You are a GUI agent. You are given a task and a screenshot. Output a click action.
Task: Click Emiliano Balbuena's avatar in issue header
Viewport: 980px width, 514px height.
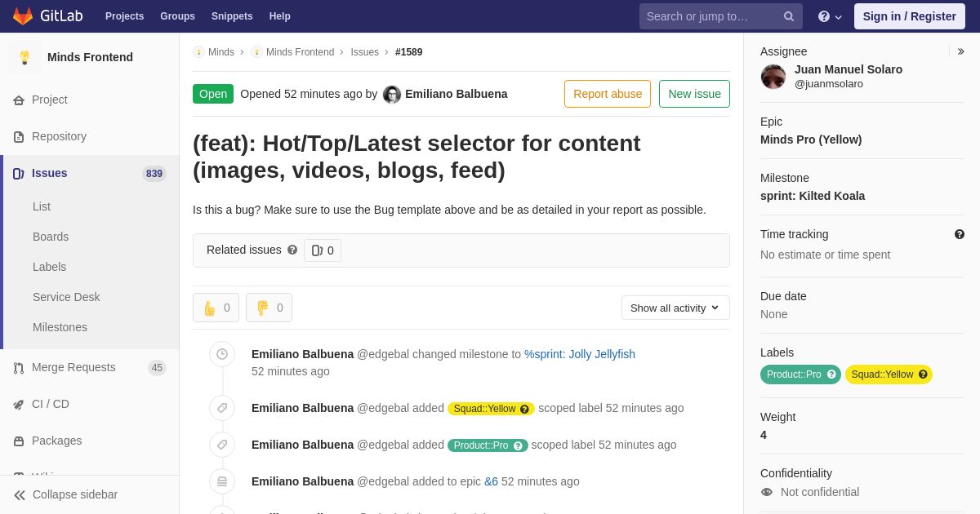pos(392,94)
